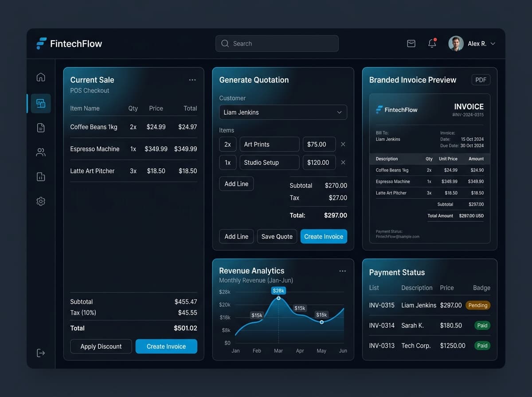Click the FintechFlow logo in header
The image size is (532, 397).
coord(69,43)
